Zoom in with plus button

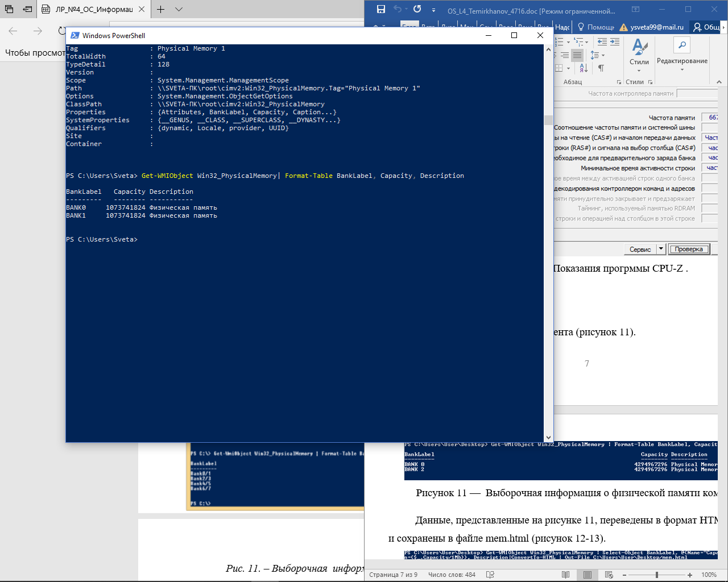pos(689,575)
